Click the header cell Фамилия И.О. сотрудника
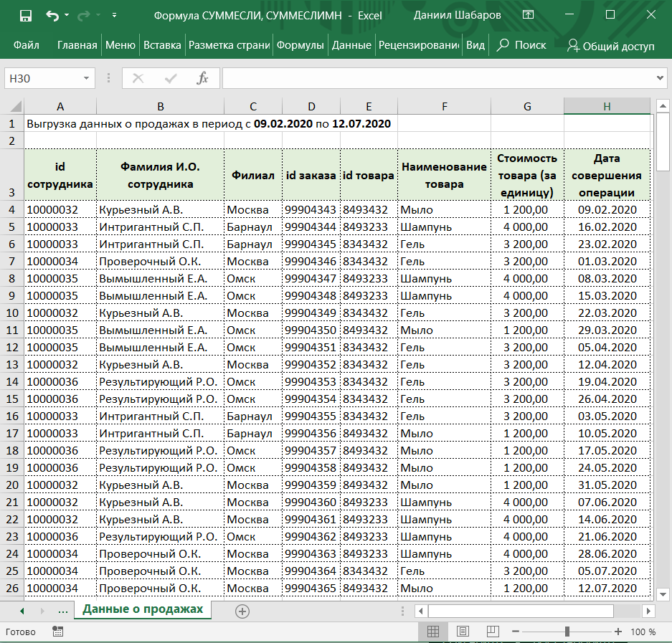This screenshot has width=672, height=643. point(160,175)
